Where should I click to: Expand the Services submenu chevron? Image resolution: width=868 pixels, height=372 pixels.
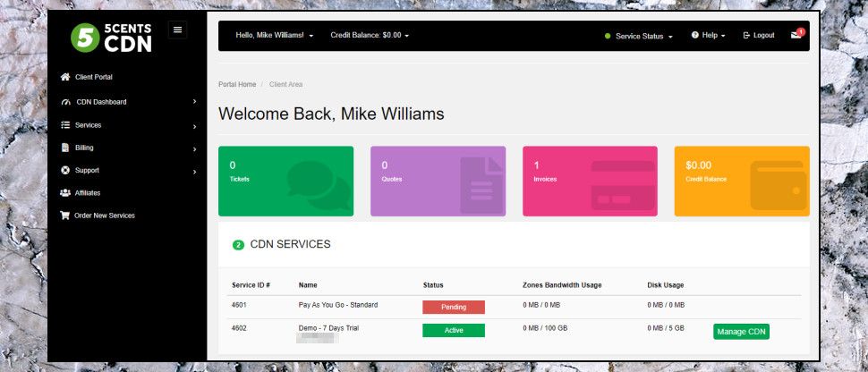pyautogui.click(x=195, y=127)
